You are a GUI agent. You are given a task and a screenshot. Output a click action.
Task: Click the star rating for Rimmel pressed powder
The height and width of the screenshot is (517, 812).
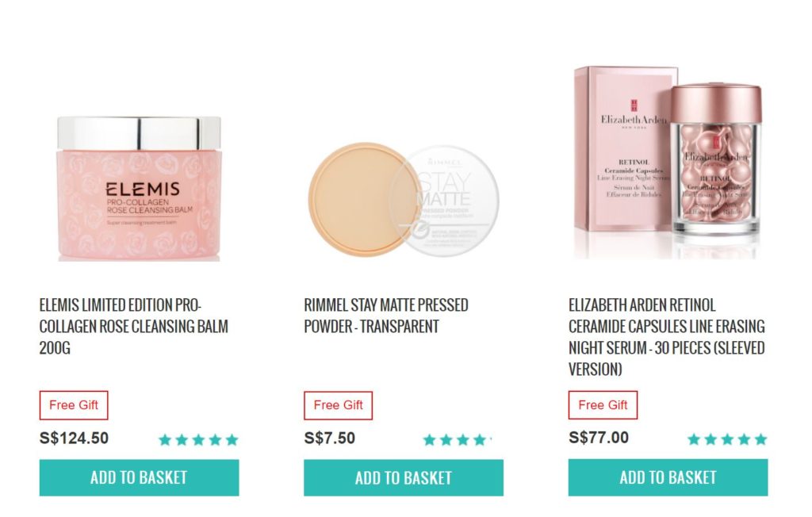[458, 440]
